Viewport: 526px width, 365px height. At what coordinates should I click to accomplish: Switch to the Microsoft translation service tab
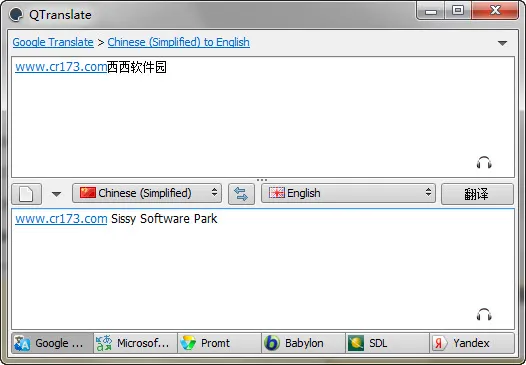click(x=136, y=343)
